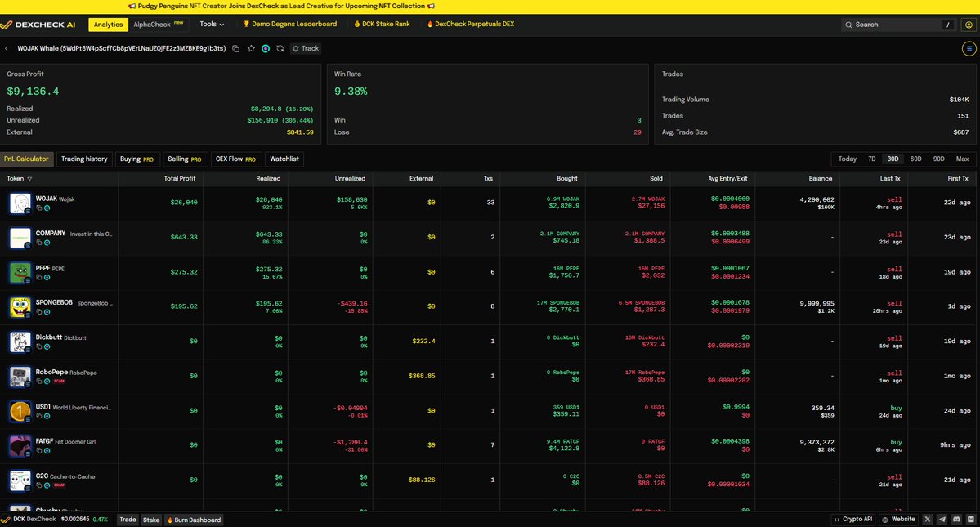Image resolution: width=980 pixels, height=527 pixels.
Task: Copy COMPANY token address icon
Action: (x=38, y=243)
